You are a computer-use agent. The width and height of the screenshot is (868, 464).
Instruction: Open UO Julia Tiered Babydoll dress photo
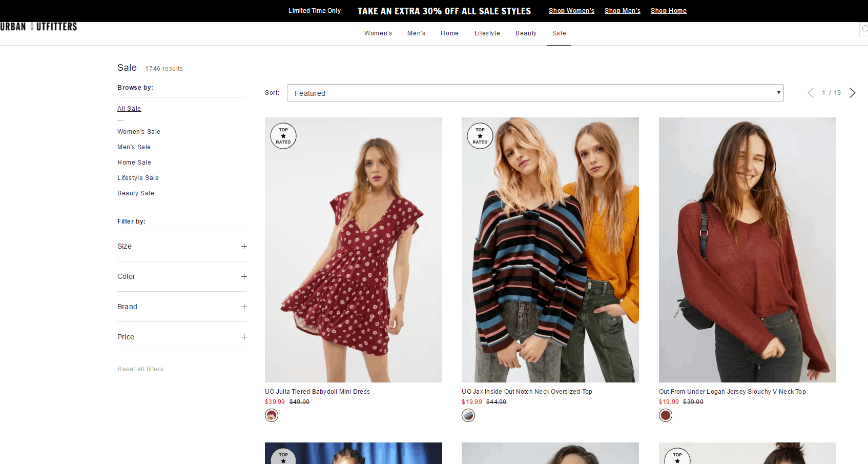click(x=354, y=250)
